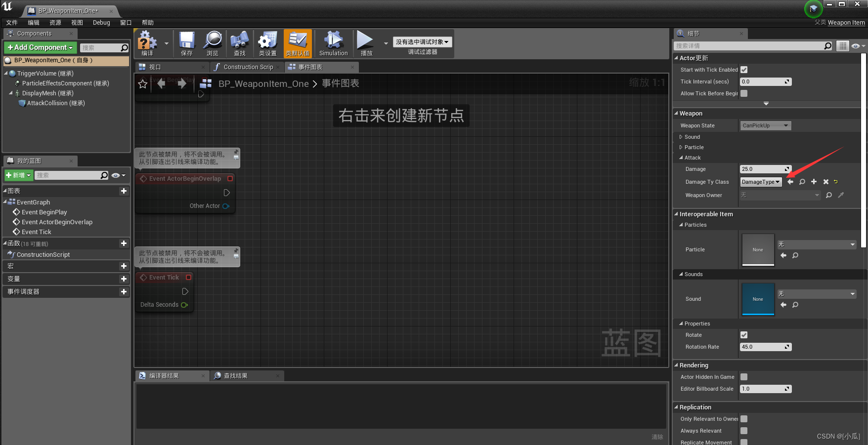Click the Rotation Rate value field
Screen dimensions: 868x445
pos(766,347)
